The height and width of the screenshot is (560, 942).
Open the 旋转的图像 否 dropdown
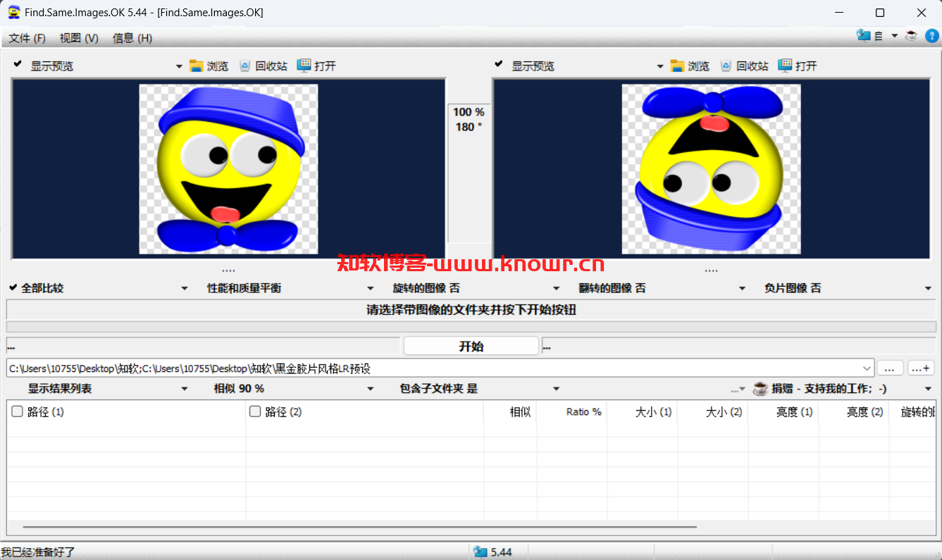click(x=556, y=288)
